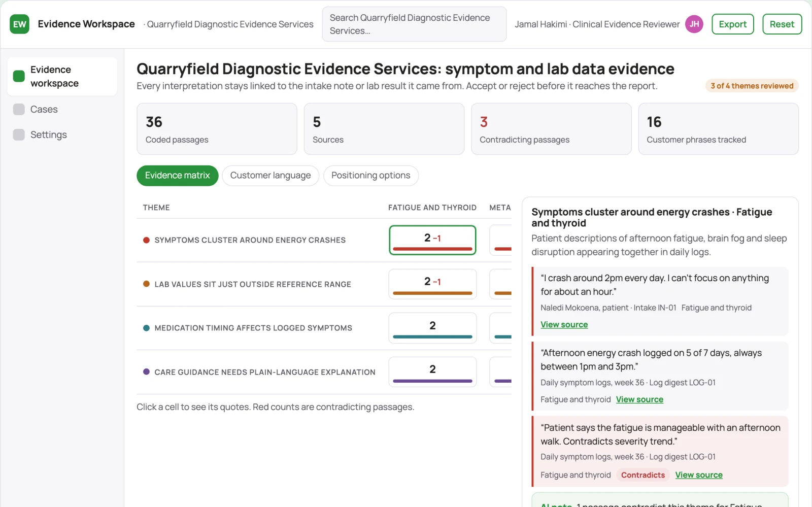Click the Reset button
812x507 pixels.
click(782, 24)
